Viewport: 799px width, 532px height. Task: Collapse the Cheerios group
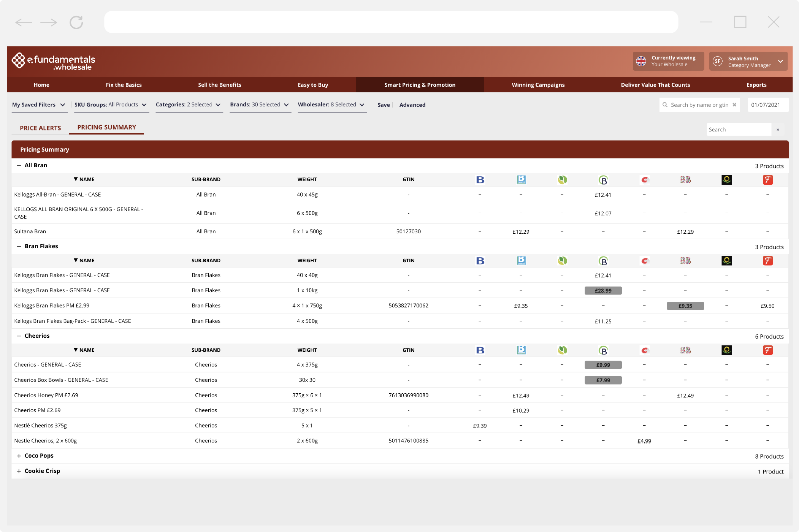(x=19, y=336)
